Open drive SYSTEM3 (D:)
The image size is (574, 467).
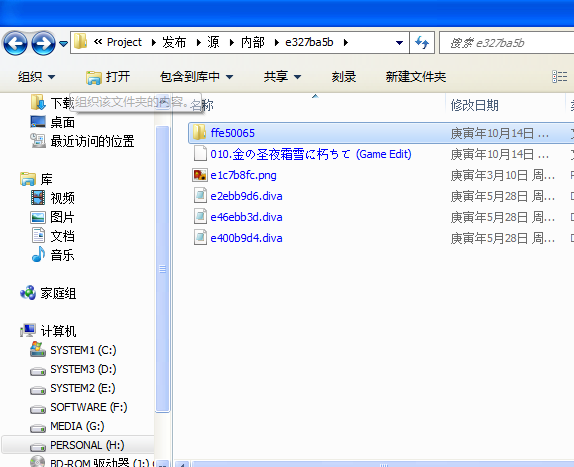tap(73, 369)
